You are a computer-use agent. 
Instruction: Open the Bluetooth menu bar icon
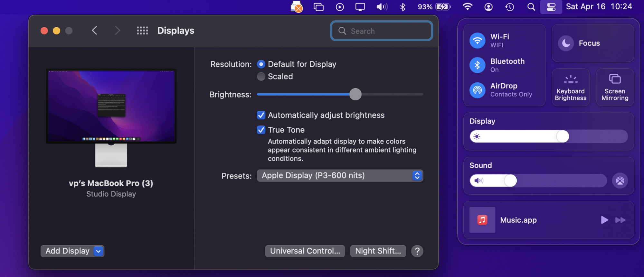tap(402, 7)
